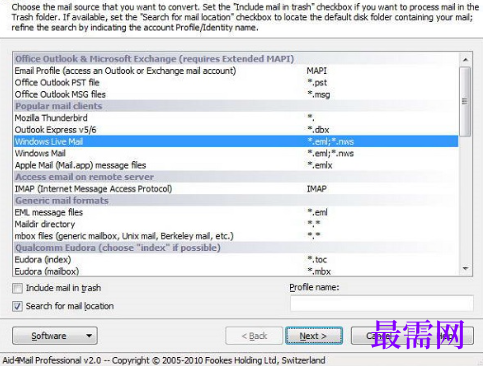Viewport: 483px width, 366px height.
Task: Select Maildir directory entry
Action: click(236, 224)
